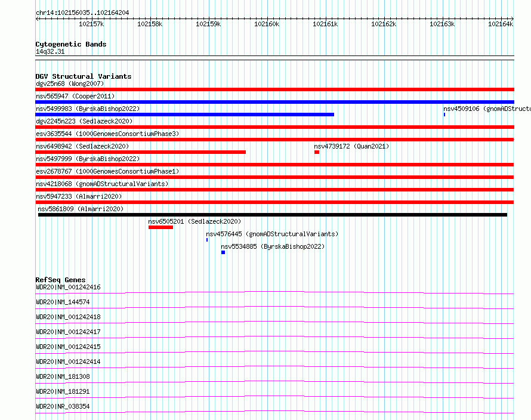Click the Cytogenetic Bands track title

click(x=71, y=44)
